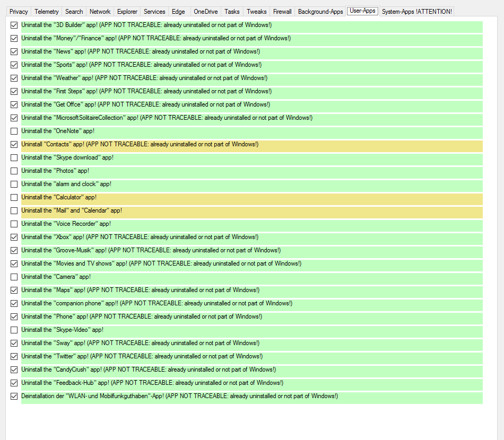This screenshot has width=504, height=440.
Task: Uncheck the "WLAN- und Mobilfunkguthaben" checkbox
Action: point(14,397)
